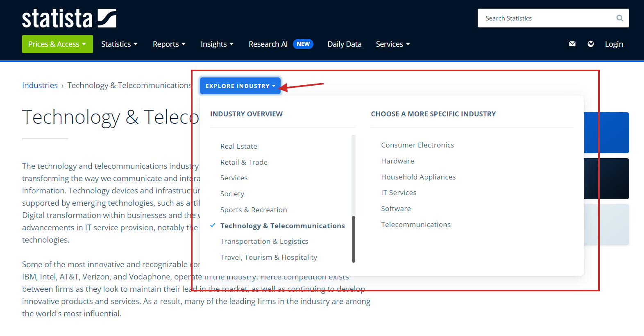Open the Insights menu

click(x=217, y=44)
